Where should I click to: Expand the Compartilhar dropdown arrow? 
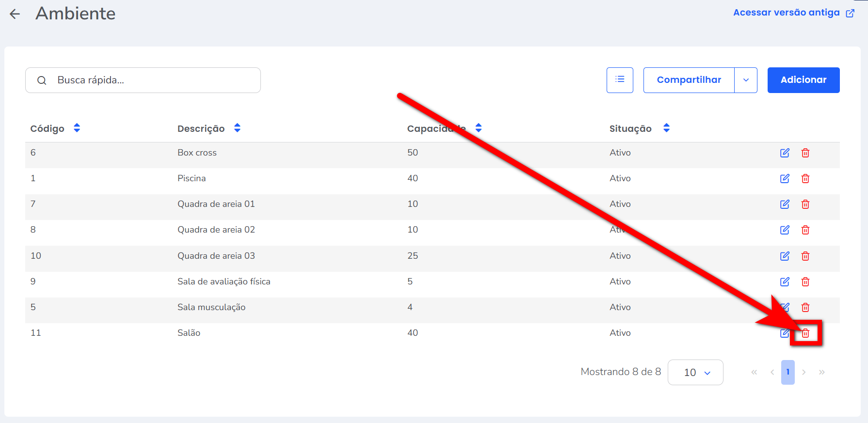coord(746,80)
